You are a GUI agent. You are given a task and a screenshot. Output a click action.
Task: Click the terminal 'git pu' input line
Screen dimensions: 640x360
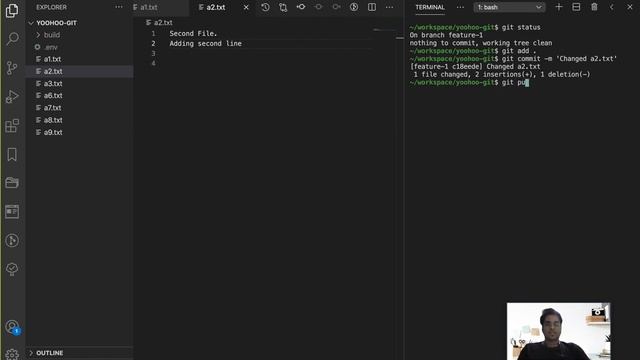(x=469, y=82)
